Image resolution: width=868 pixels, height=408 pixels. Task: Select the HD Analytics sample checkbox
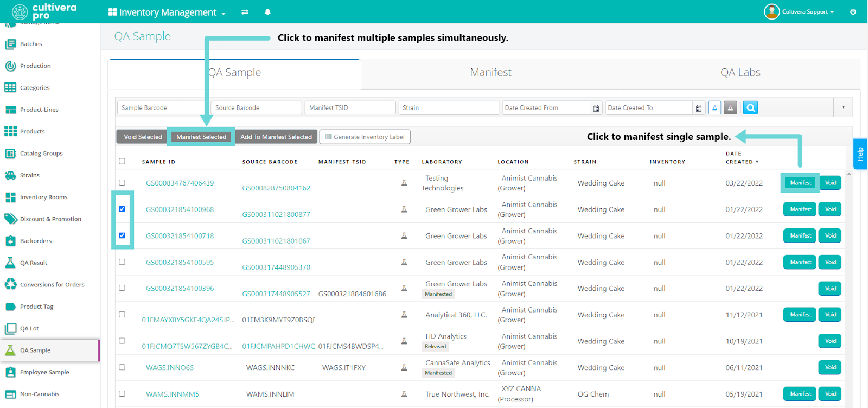(x=122, y=341)
